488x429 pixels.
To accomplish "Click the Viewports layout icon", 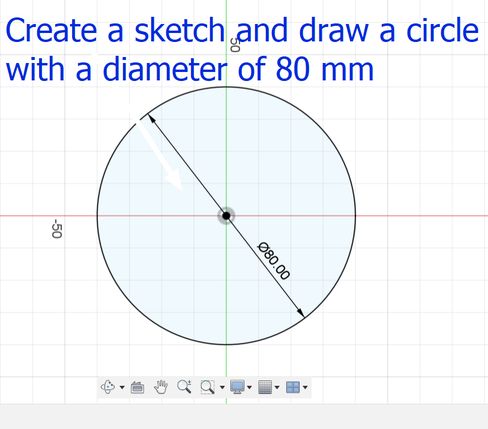I will click(x=293, y=387).
